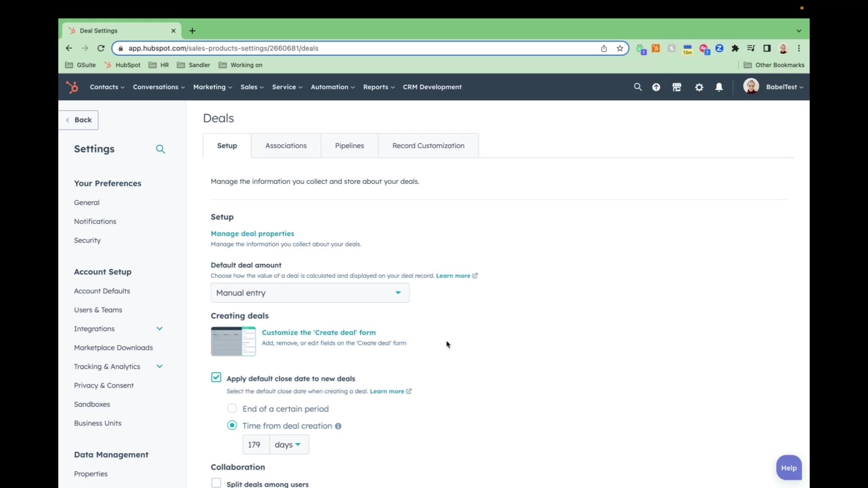Viewport: 868px width, 488px height.
Task: Enable Split deals among users checkbox
Action: 216,483
